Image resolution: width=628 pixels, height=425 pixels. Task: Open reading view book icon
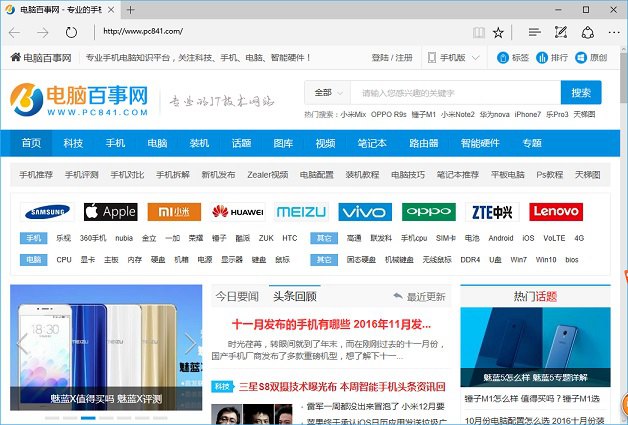point(479,32)
